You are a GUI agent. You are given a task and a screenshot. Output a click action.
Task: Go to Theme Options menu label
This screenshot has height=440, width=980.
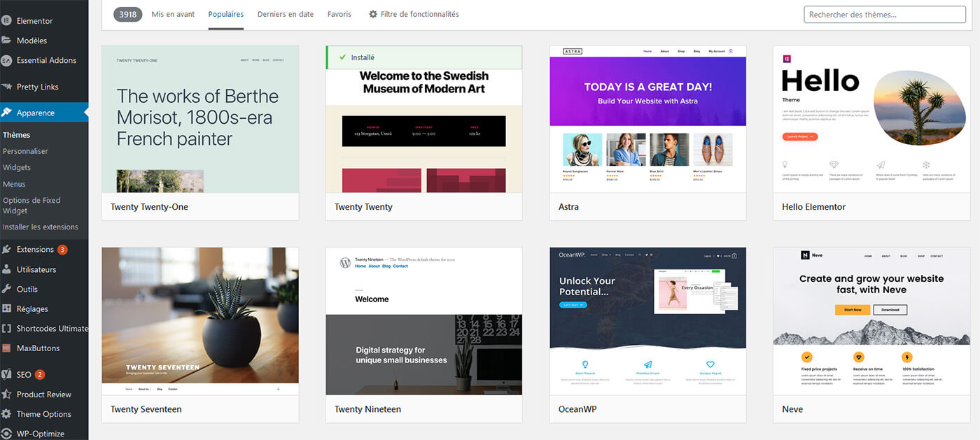[x=44, y=413]
